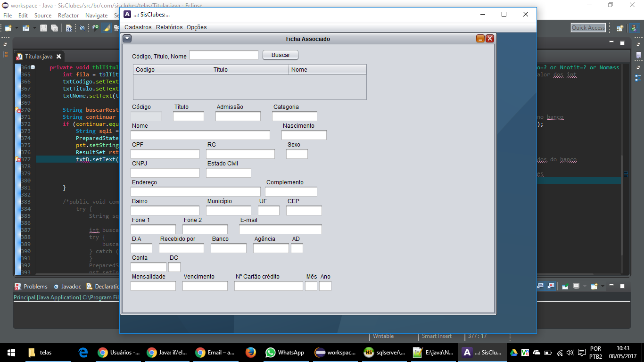Open the Opções menu in SisClubes

(x=197, y=27)
